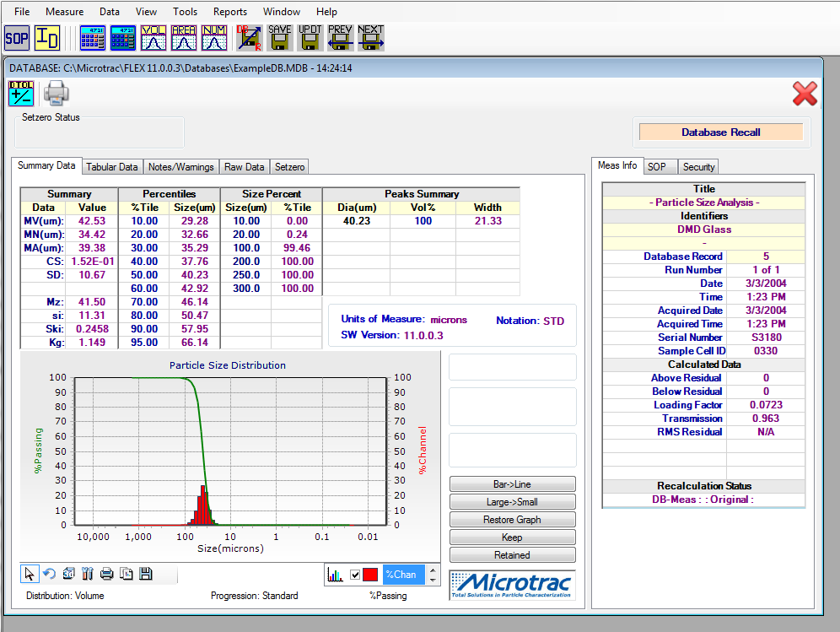Close the database window with red X
840x632 pixels.
[x=805, y=94]
